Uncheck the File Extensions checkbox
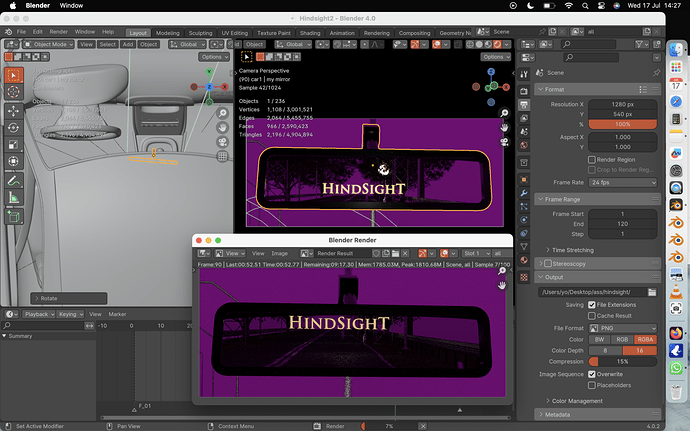Viewport: 690px width, 431px height. coord(592,305)
